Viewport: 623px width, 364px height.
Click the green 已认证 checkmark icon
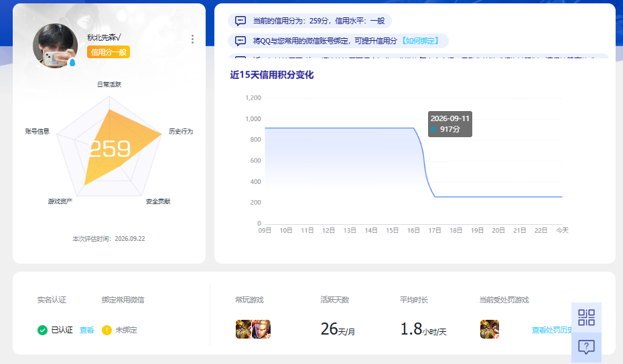(x=42, y=331)
